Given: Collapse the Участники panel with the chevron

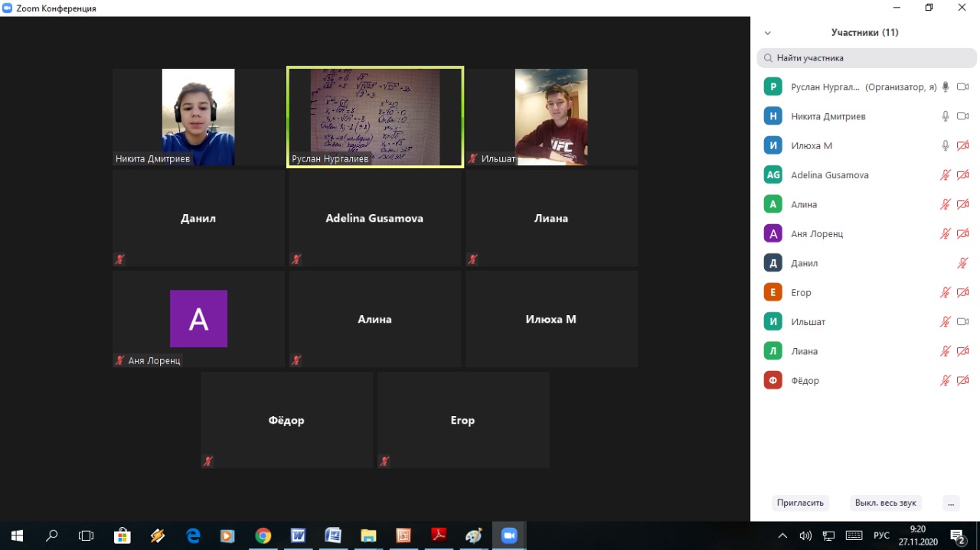Looking at the screenshot, I should tap(767, 33).
